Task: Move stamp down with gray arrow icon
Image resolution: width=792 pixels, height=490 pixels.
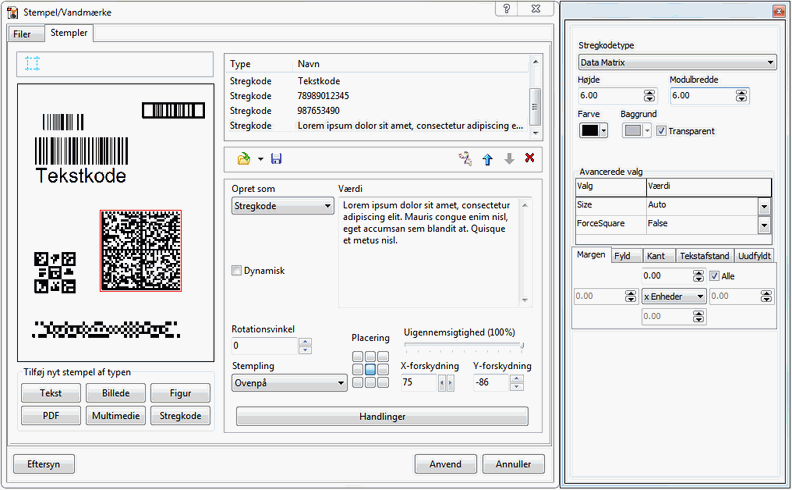Action: pyautogui.click(x=509, y=159)
